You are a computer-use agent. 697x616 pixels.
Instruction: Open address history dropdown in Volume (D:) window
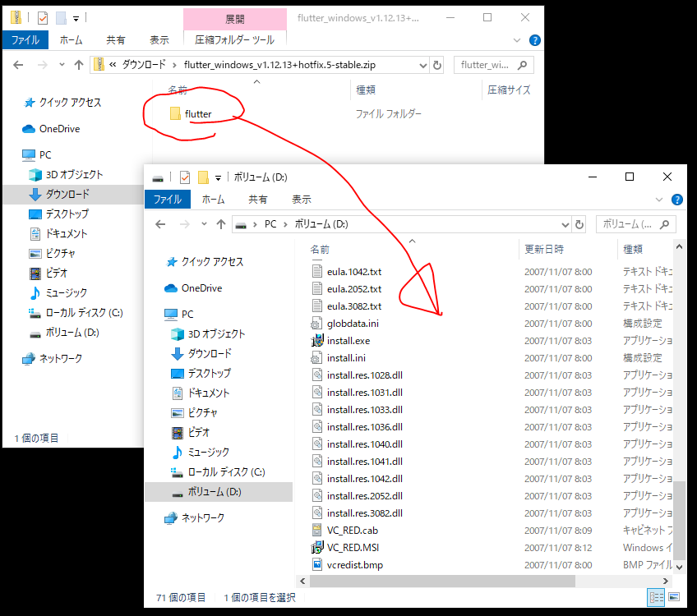(x=565, y=225)
